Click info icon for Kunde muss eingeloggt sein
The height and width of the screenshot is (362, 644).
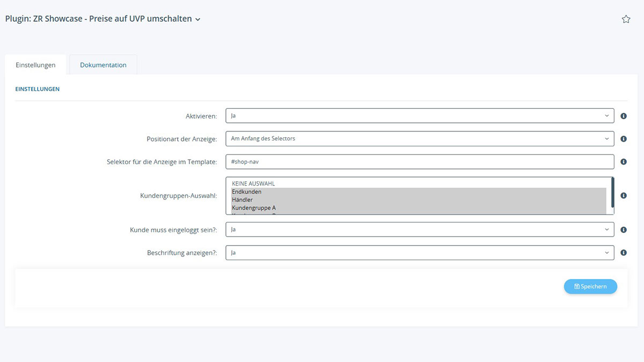(x=624, y=230)
